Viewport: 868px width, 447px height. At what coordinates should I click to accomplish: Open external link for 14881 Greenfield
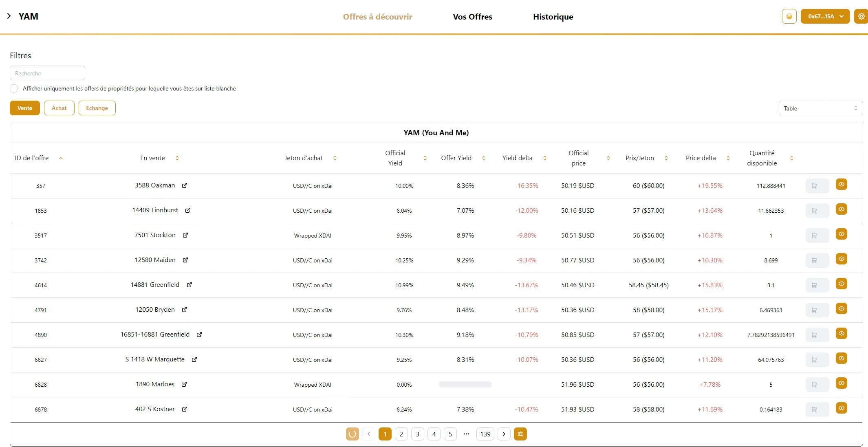tap(189, 285)
